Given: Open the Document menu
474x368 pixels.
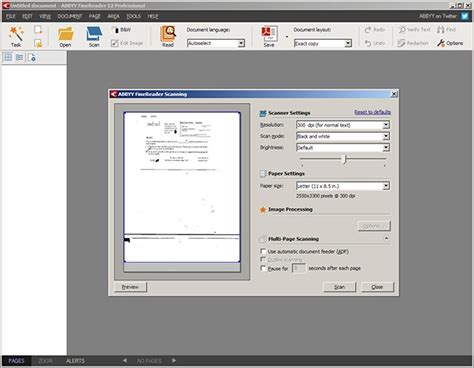Looking at the screenshot, I should 70,16.
